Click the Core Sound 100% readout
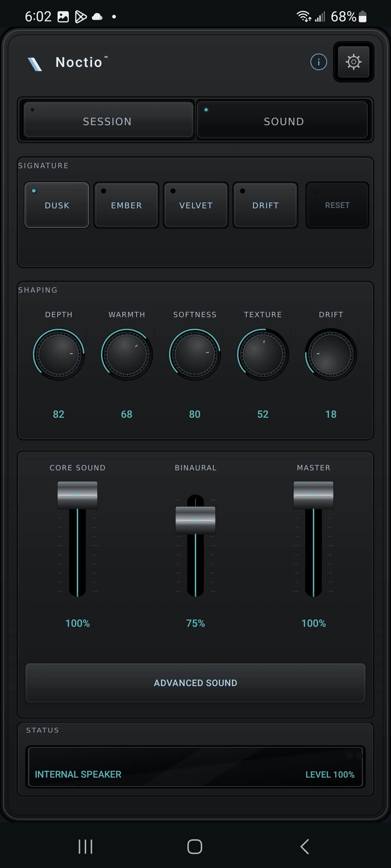The image size is (391, 868). [x=77, y=623]
